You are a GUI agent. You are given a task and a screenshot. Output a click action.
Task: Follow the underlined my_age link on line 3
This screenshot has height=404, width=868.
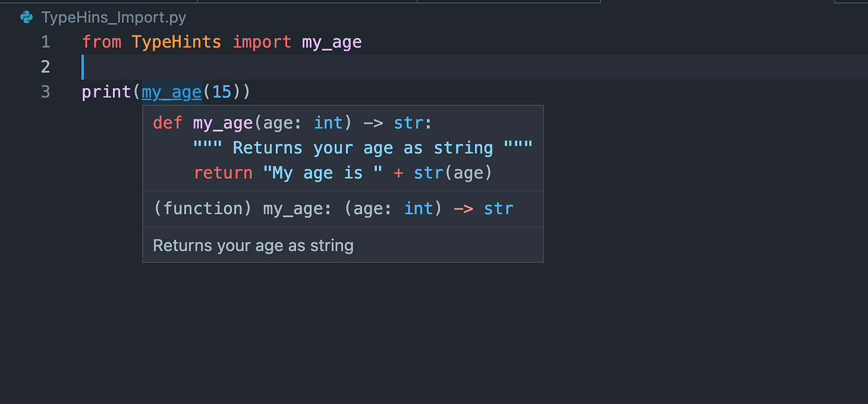coord(172,92)
